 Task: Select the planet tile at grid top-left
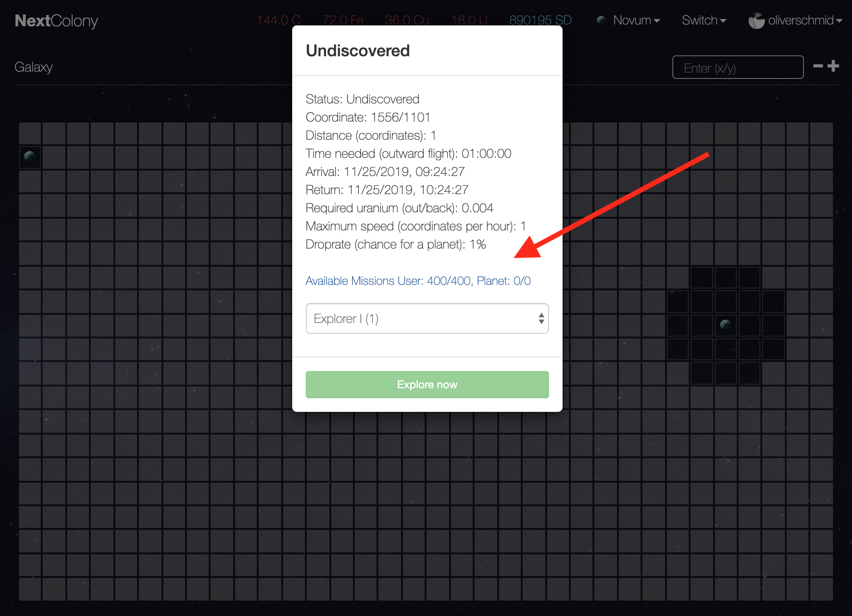coord(30,157)
